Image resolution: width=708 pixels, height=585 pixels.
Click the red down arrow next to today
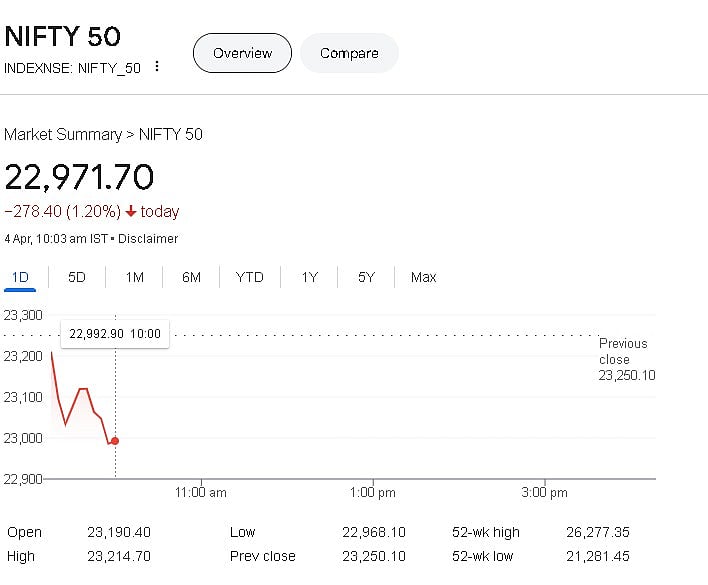(x=131, y=211)
